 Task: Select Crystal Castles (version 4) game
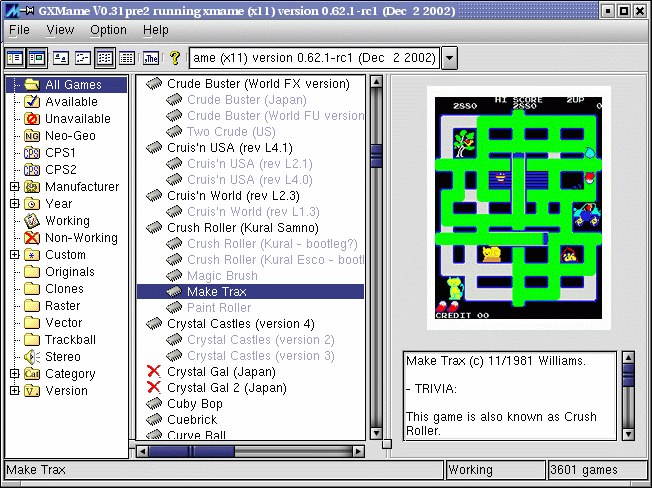pos(240,324)
